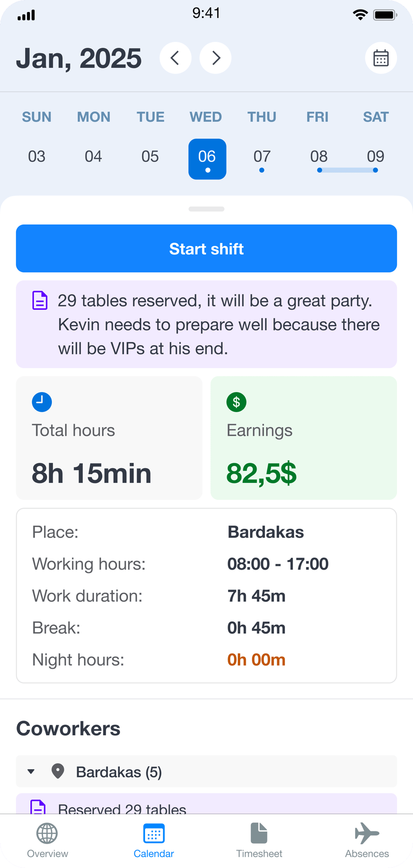
Task: Click the clock icon above Total hours
Action: point(42,402)
